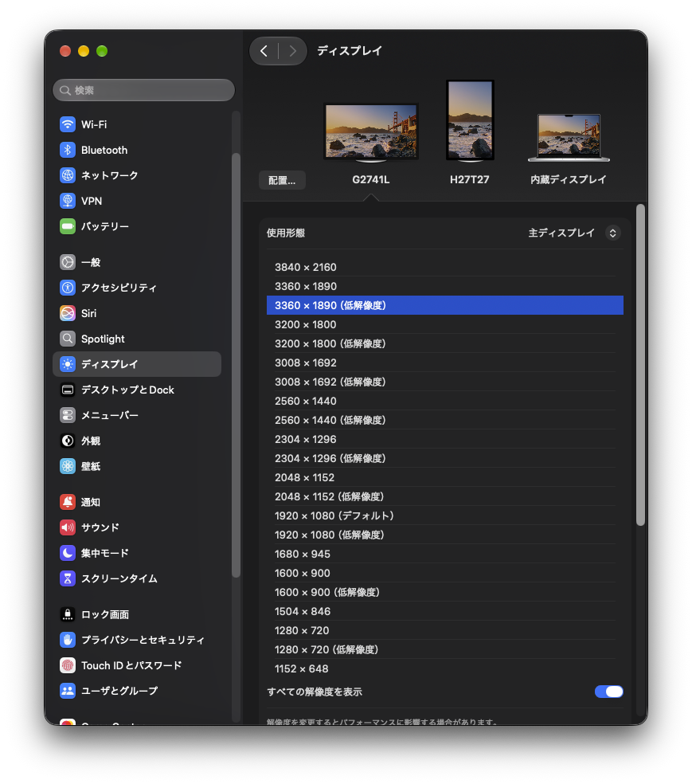Select the ディスプレイ sun icon

[x=68, y=364]
